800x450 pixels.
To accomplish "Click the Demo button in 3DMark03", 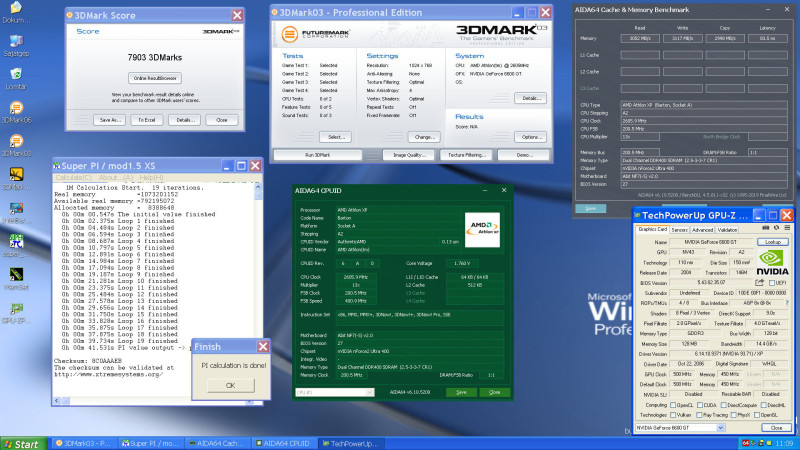I will (x=524, y=155).
